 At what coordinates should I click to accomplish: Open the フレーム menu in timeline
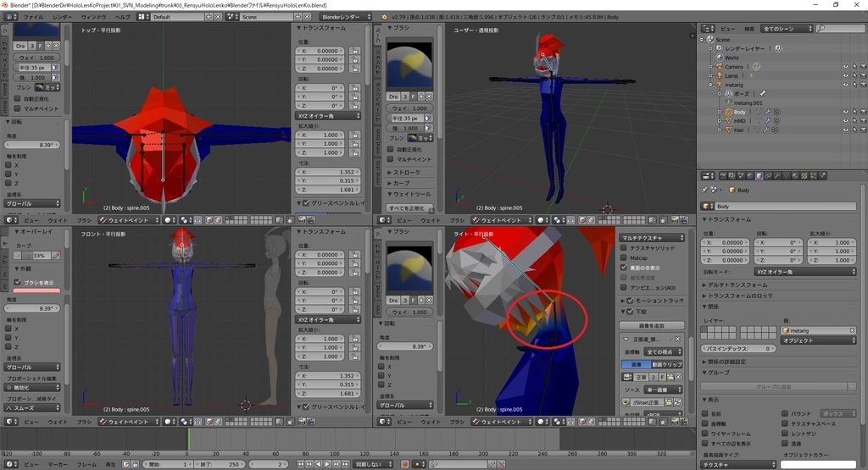pos(87,464)
